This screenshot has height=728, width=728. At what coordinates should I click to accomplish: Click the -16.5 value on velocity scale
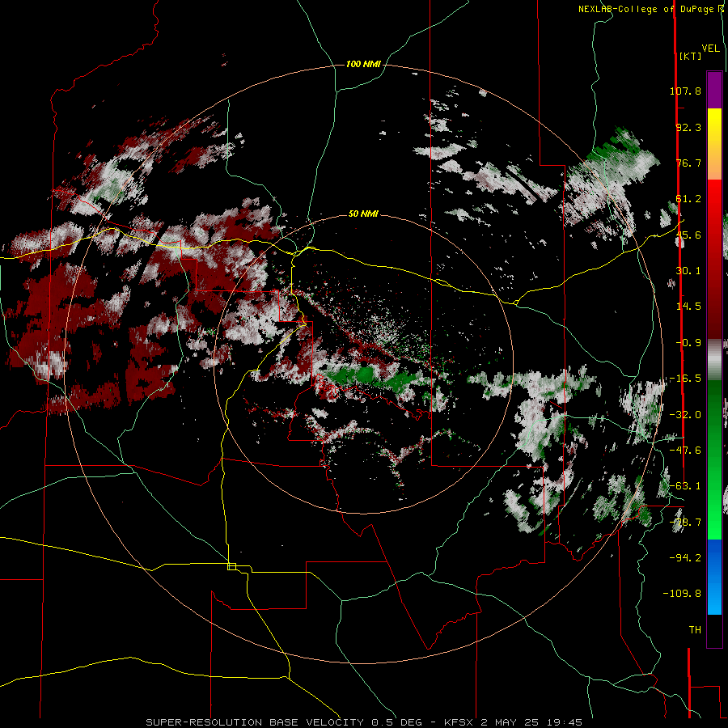tap(685, 379)
